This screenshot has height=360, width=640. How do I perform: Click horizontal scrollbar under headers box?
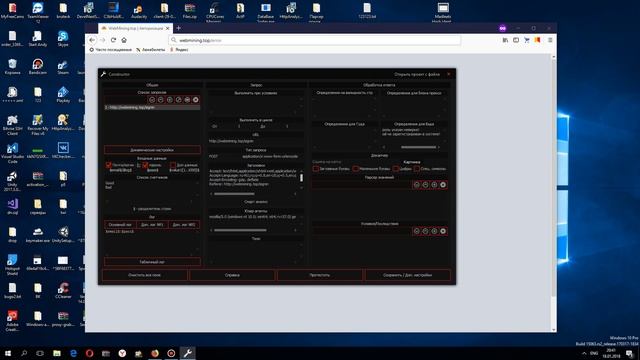pos(234,194)
